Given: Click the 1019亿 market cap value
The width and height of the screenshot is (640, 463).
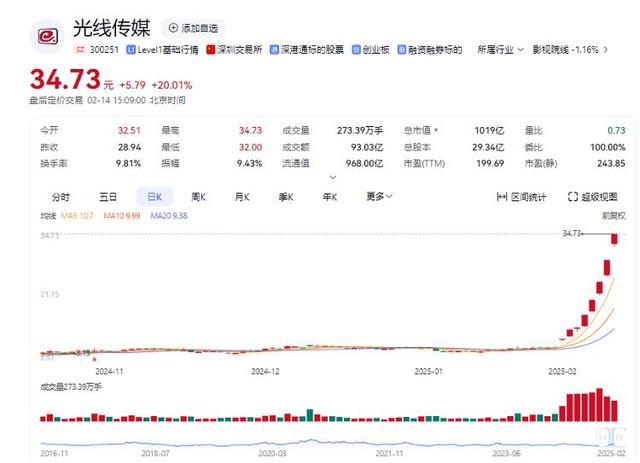Looking at the screenshot, I should click(489, 130).
